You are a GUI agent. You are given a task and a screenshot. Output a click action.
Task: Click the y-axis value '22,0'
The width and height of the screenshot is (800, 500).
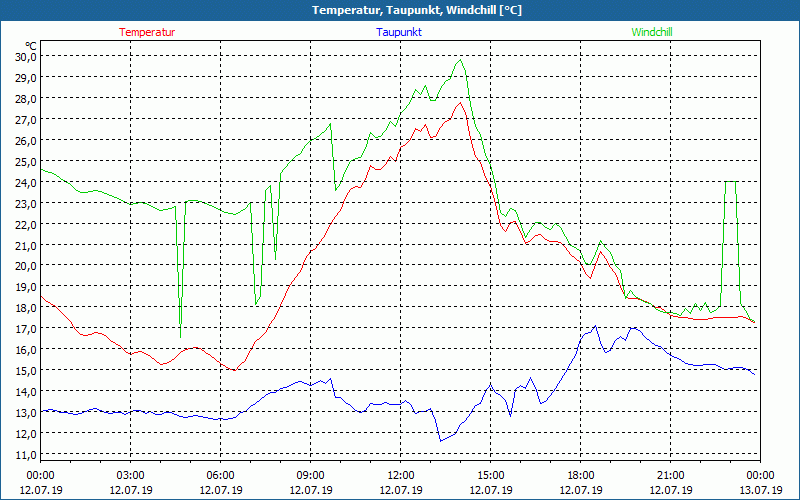point(26,224)
